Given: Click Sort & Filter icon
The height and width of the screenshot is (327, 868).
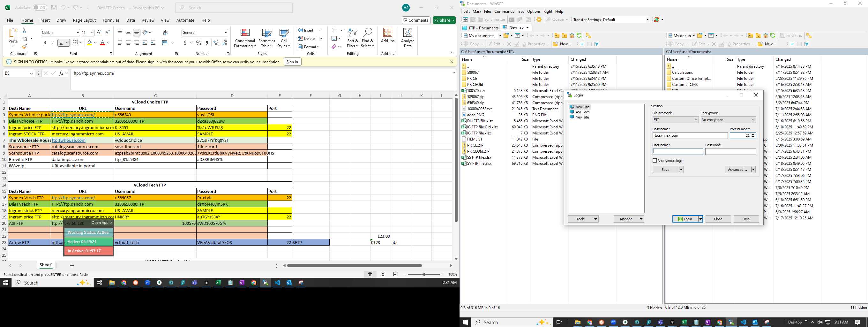Looking at the screenshot, I should (352, 38).
